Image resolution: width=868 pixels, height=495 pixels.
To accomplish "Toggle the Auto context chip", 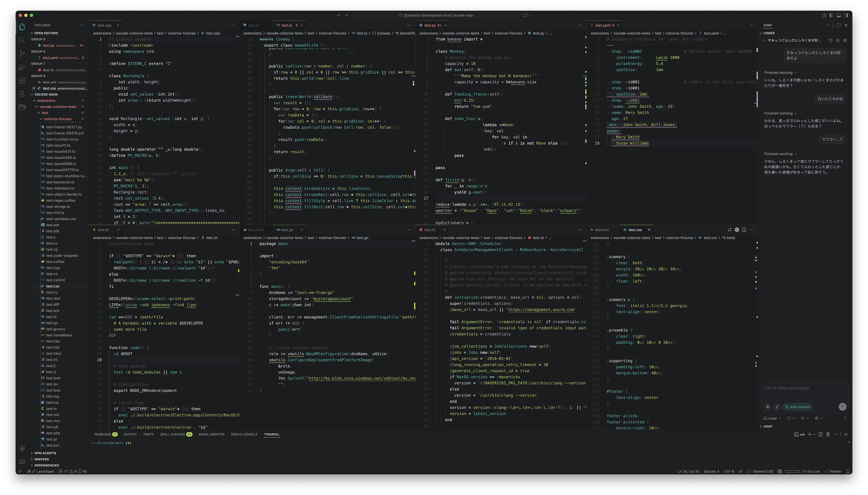I will [797, 407].
